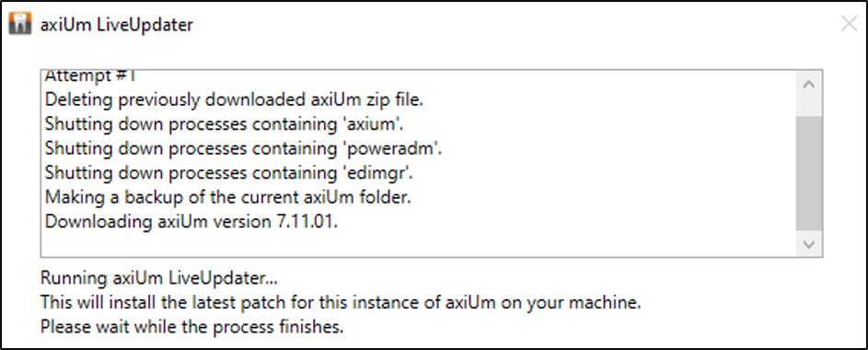This screenshot has height=350, width=868.
Task: Click the log line mentioning 'poweradm'
Action: (x=244, y=149)
